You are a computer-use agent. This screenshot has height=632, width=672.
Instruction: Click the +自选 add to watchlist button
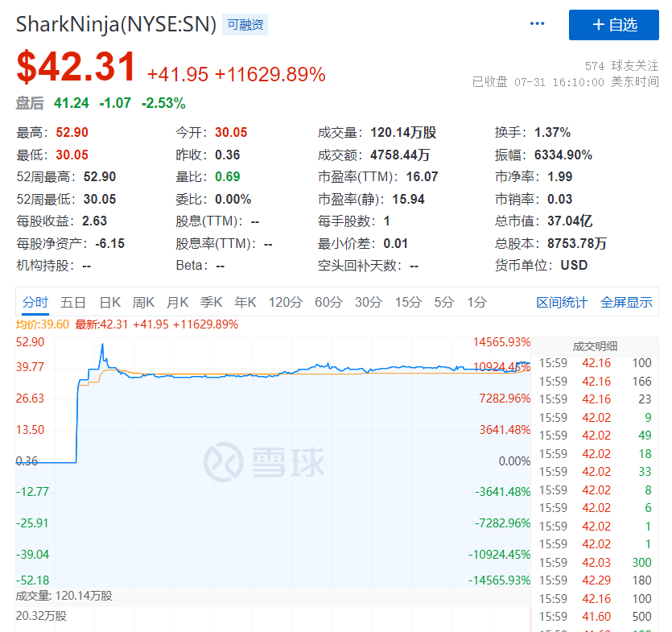click(615, 25)
